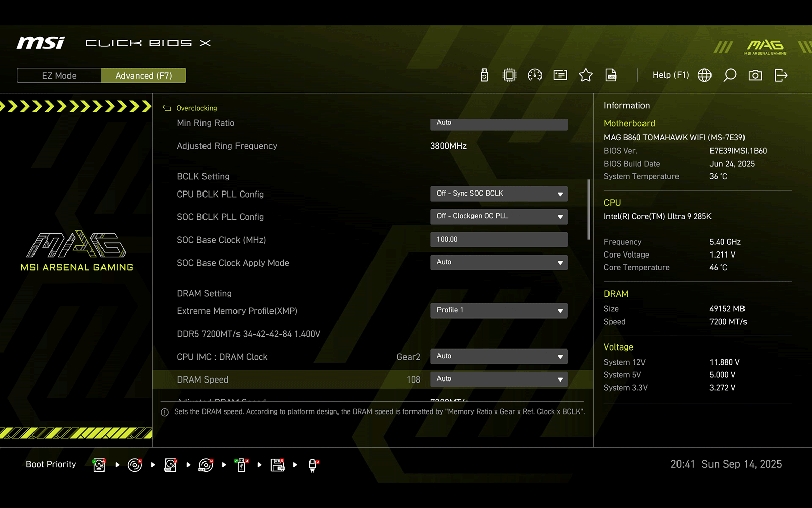Click the Boot Priority label
Viewport: 812px width, 508px height.
point(51,464)
